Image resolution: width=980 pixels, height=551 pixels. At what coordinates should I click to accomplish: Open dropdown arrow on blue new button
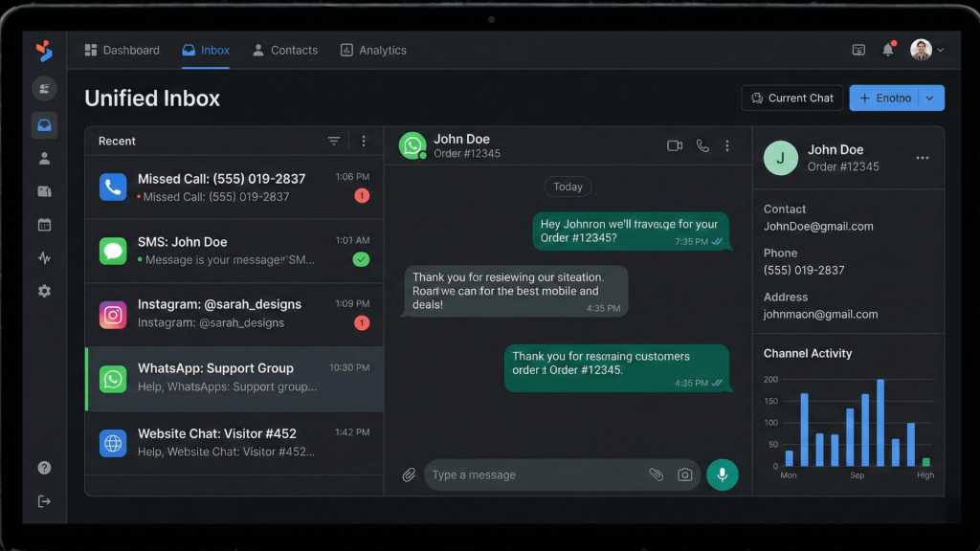click(x=930, y=98)
